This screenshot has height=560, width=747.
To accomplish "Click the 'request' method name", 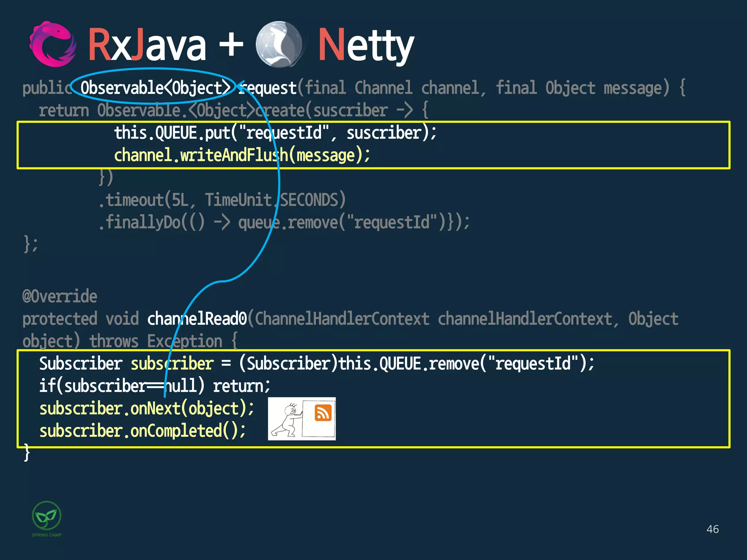I will pyautogui.click(x=267, y=88).
